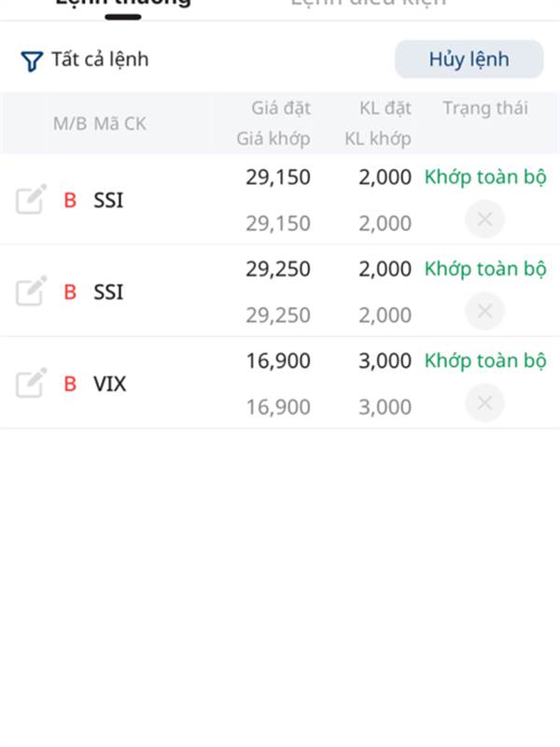
Task: Click the 'Trạng thái' column header
Action: click(484, 107)
